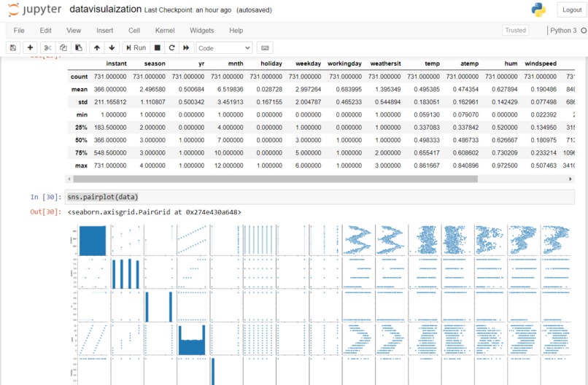Image resolution: width=588 pixels, height=385 pixels.
Task: Move selected cell down
Action: (x=112, y=48)
